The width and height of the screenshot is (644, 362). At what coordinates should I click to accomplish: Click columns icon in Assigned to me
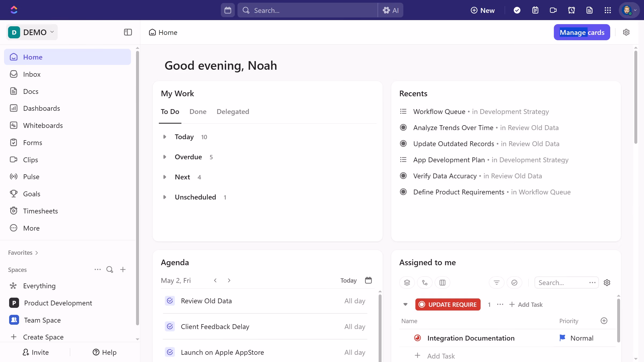pos(442,282)
